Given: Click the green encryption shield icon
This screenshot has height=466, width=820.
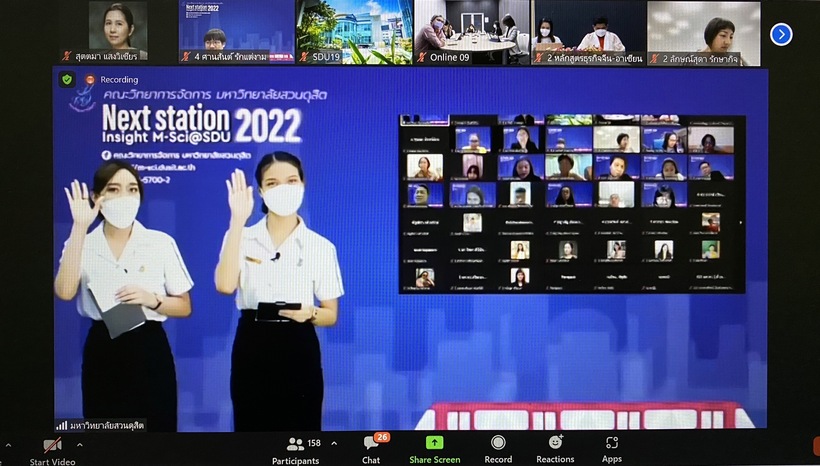Looking at the screenshot, I should (66, 79).
